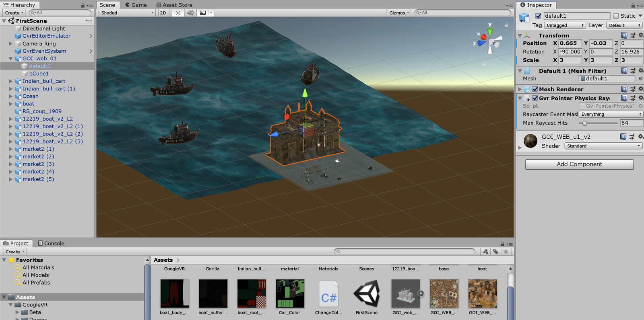Lock the Scene view rotation padlock
Image resolution: width=644 pixels, height=320 pixels.
click(506, 25)
